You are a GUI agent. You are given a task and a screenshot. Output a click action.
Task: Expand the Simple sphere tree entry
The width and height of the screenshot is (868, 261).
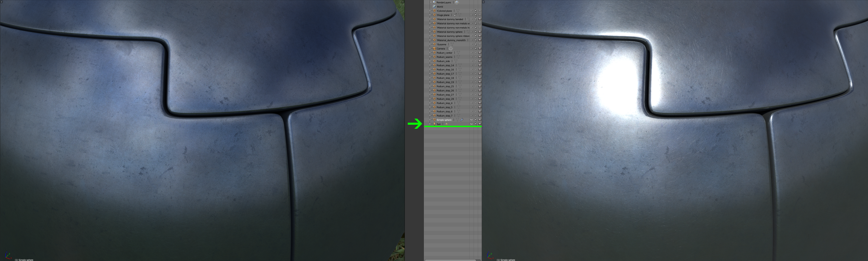tap(430, 120)
